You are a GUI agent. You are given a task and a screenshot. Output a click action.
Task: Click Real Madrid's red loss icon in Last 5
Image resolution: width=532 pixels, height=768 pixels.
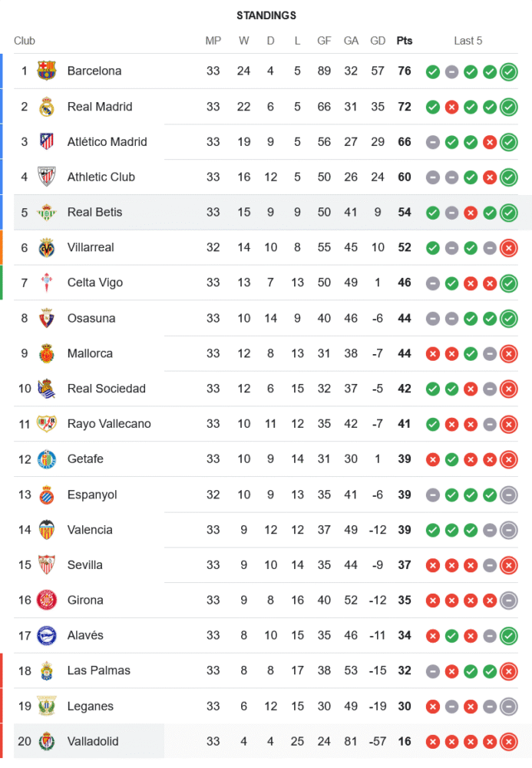click(x=451, y=107)
